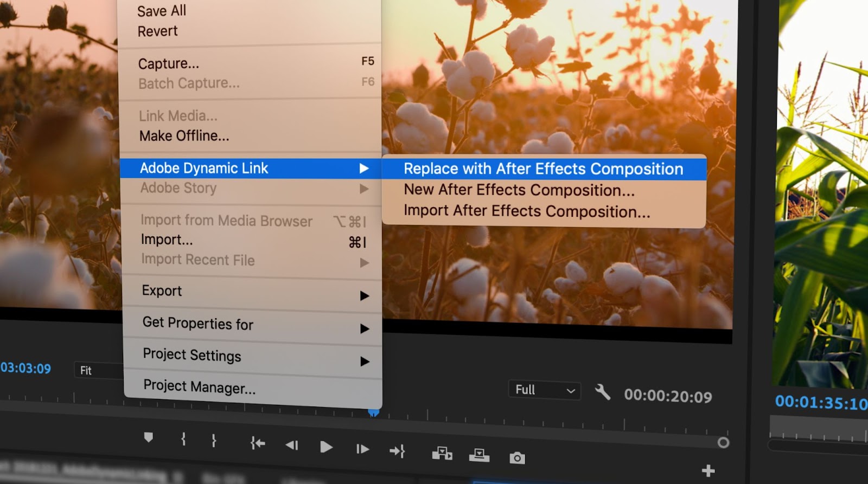The width and height of the screenshot is (868, 484).
Task: Jump to the In point
Action: click(258, 443)
